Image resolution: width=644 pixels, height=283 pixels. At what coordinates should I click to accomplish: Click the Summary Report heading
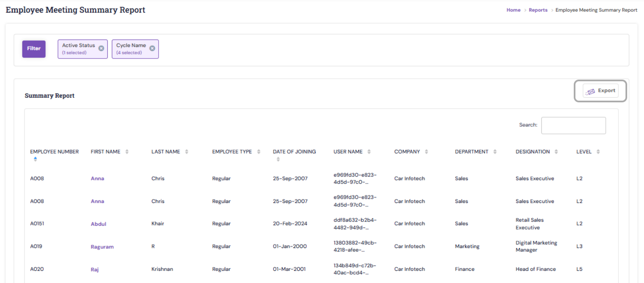(x=50, y=96)
